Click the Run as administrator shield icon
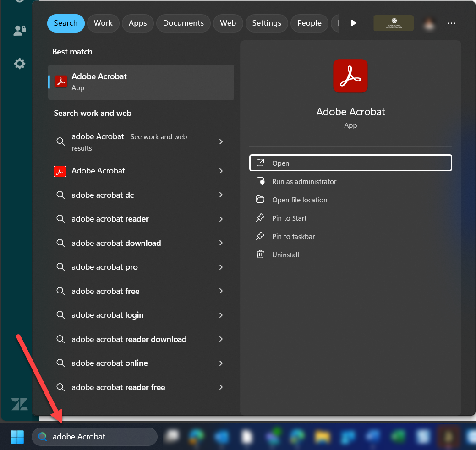476x450 pixels. pyautogui.click(x=261, y=181)
